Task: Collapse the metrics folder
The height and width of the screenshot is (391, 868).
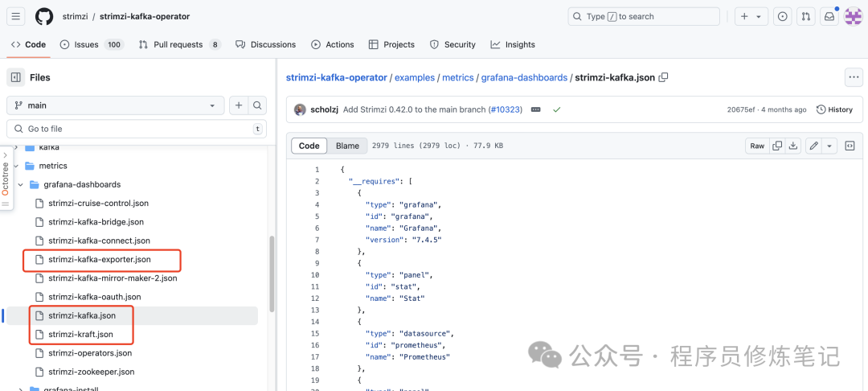Action: tap(16, 166)
